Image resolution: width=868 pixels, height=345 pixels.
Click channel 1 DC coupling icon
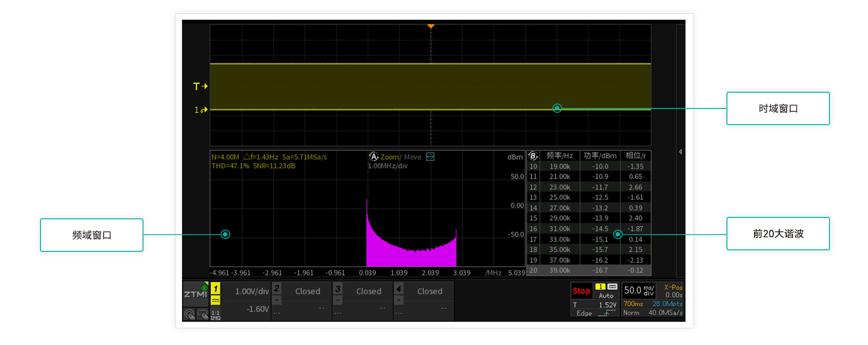pos(216,300)
